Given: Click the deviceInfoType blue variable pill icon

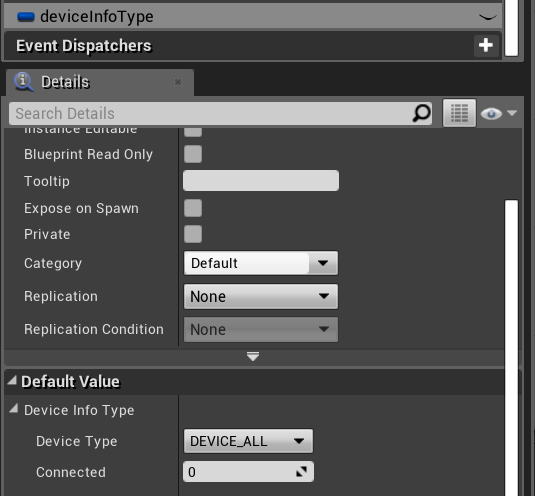Looking at the screenshot, I should pyautogui.click(x=26, y=17).
